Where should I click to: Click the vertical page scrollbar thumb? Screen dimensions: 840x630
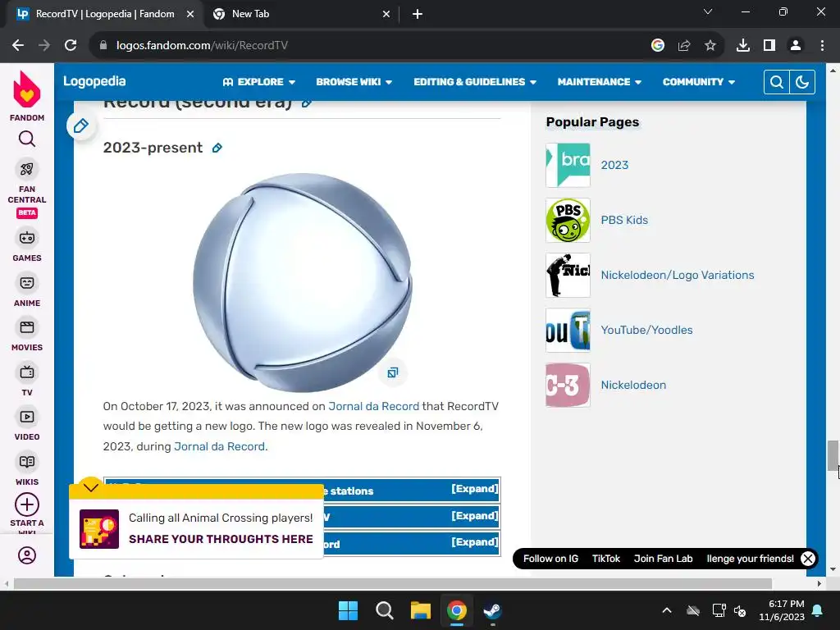pyautogui.click(x=833, y=454)
